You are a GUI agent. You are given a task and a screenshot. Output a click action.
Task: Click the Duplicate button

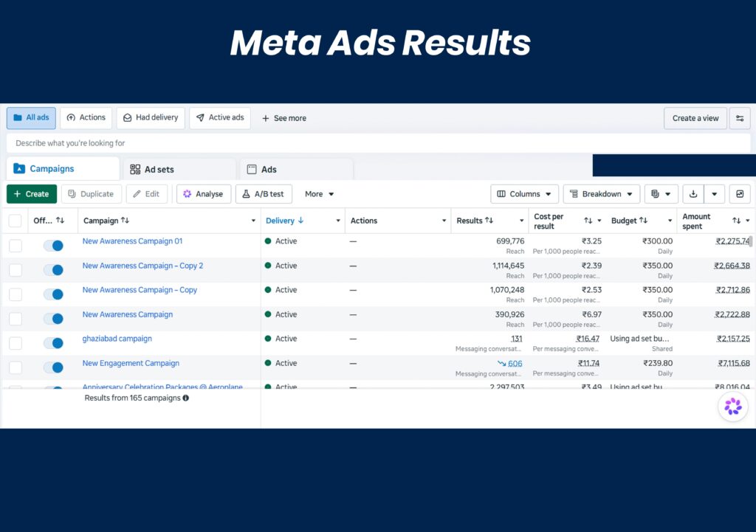(91, 194)
